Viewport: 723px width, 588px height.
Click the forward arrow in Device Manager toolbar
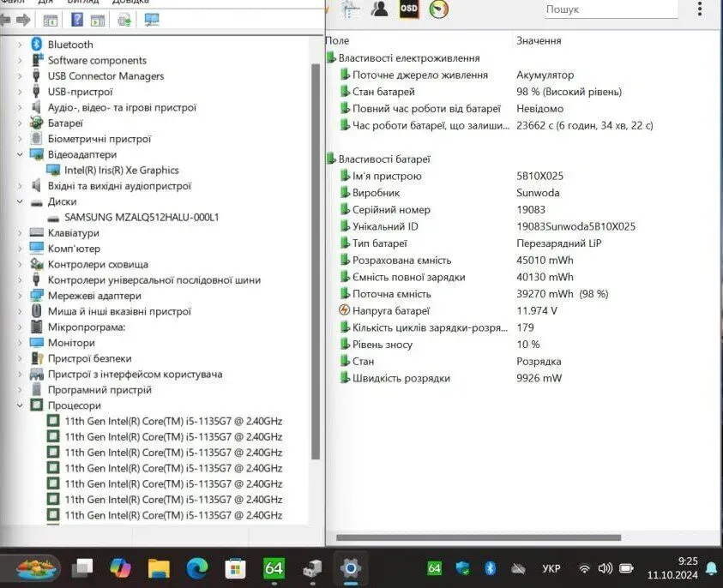pos(23,20)
